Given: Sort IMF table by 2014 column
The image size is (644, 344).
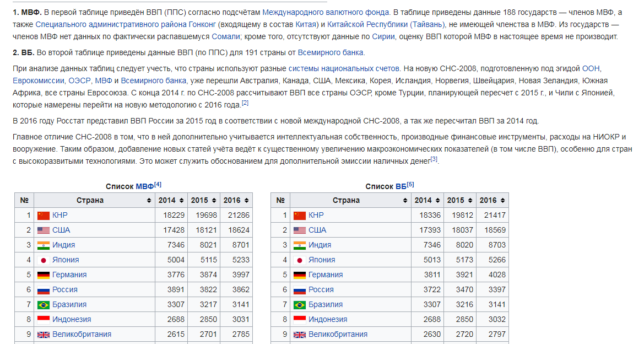Looking at the screenshot, I should coord(171,200).
